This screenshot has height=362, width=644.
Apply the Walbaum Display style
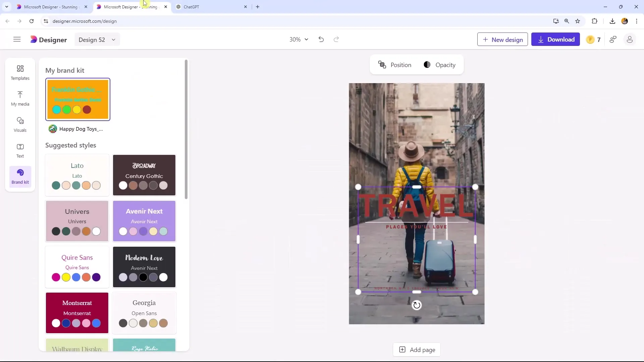(77, 345)
